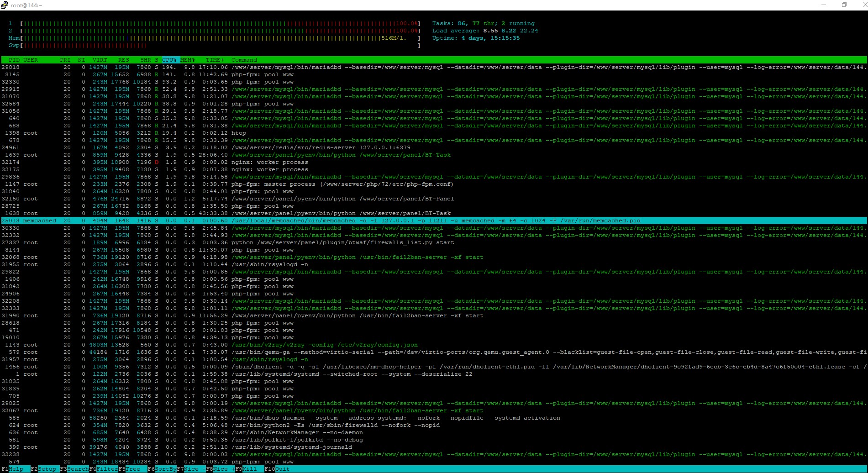868x473 pixels.
Task: Sort by the RES column header
Action: pos(124,60)
